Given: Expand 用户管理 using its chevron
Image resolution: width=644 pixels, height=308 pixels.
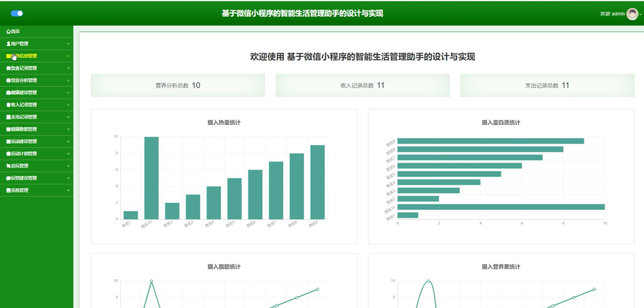Looking at the screenshot, I should pos(68,43).
